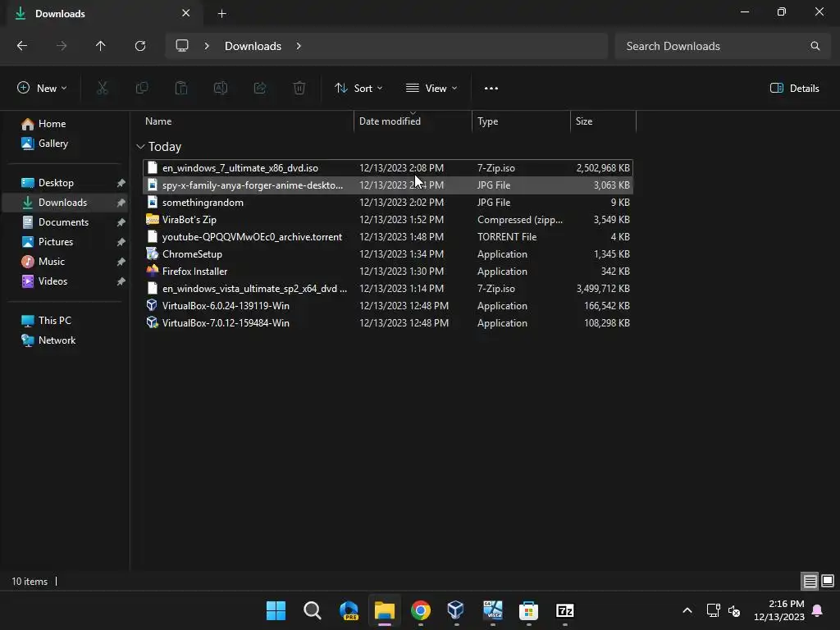This screenshot has height=630, width=840.
Task: Select en_windows_vista_ultimate_sp2_x64_dvd file
Action: tap(388, 289)
